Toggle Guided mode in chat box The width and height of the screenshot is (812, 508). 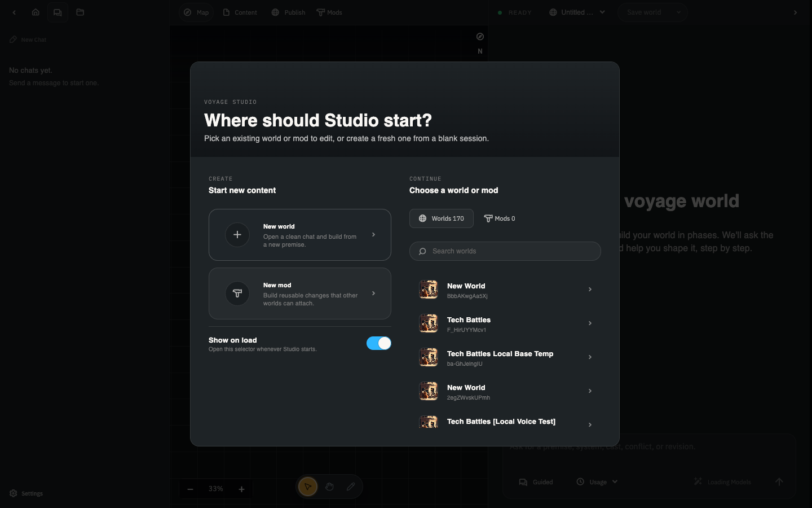tap(536, 482)
